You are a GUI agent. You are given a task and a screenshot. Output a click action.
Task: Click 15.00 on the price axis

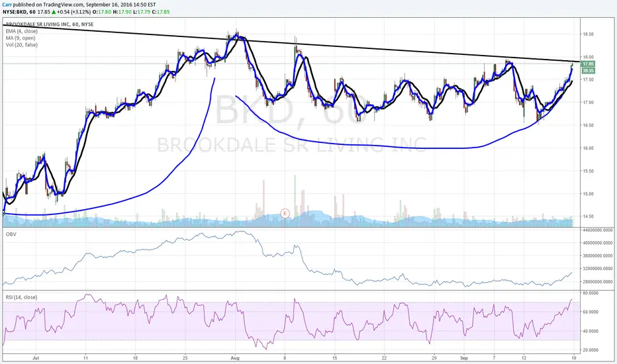click(x=588, y=194)
